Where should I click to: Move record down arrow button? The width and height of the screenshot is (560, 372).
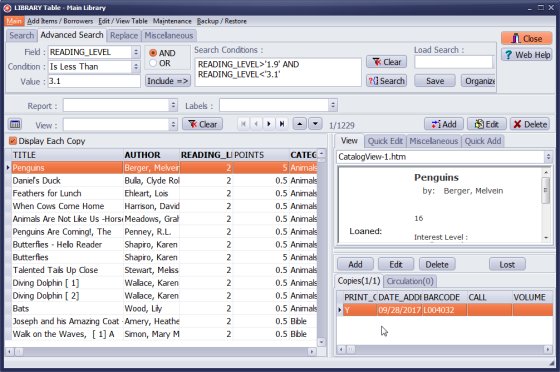coord(315,124)
